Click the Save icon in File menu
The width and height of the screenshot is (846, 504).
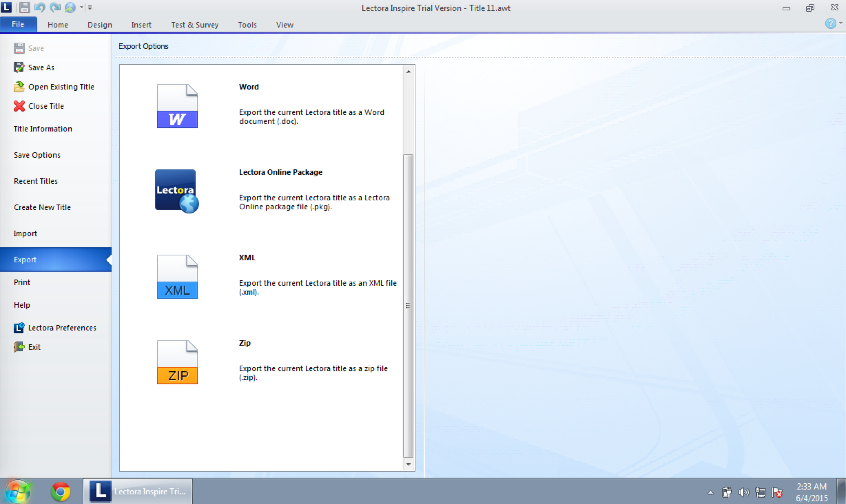(19, 48)
